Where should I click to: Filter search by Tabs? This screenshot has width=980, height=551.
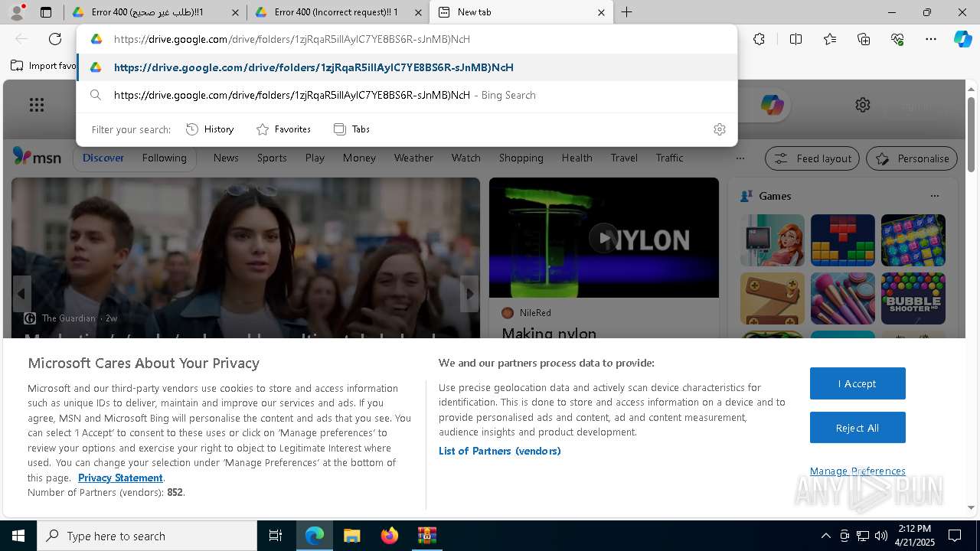coord(351,129)
